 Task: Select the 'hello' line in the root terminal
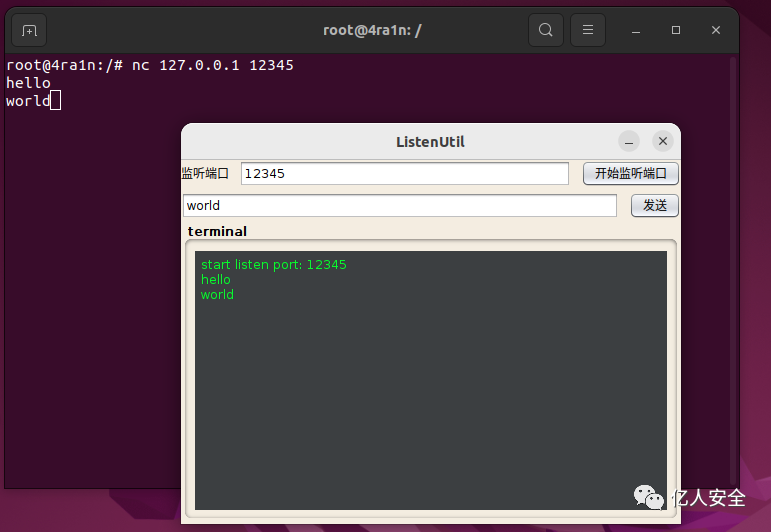(28, 83)
